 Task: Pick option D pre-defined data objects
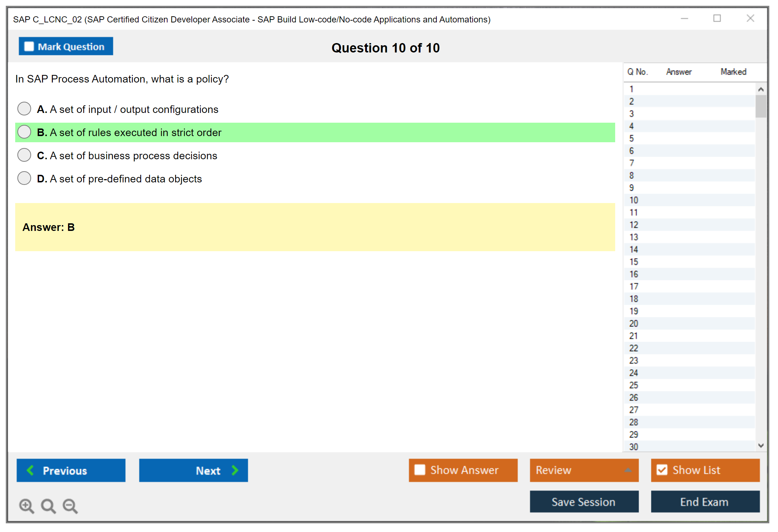pyautogui.click(x=24, y=178)
